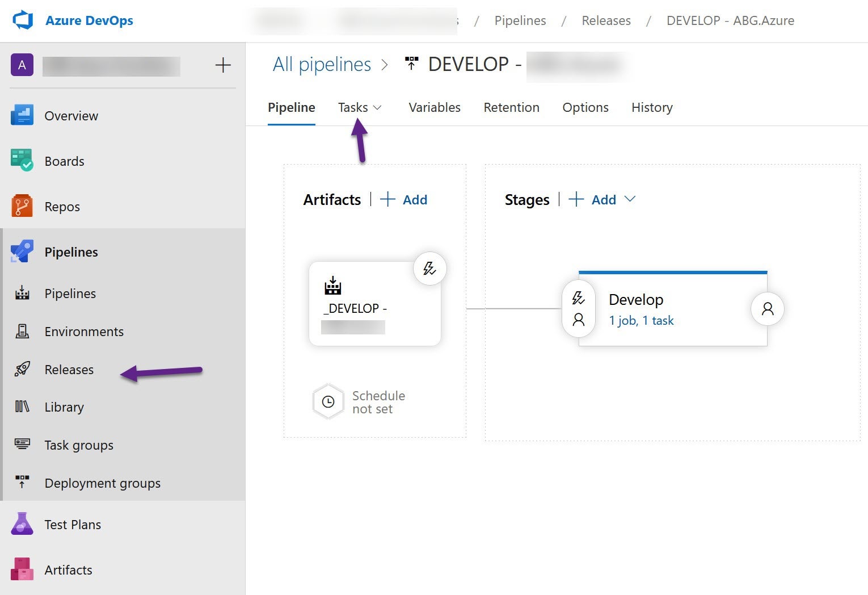Open the Boards section icon

point(22,161)
